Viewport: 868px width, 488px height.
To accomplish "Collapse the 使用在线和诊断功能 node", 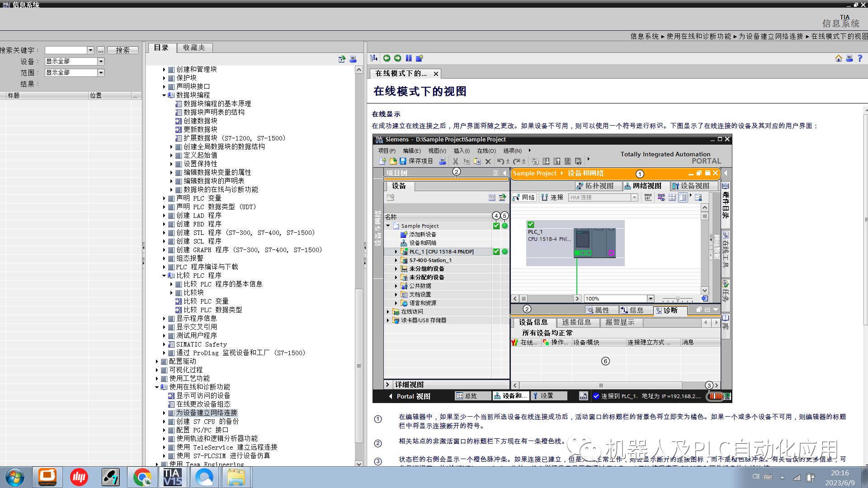I will click(157, 387).
